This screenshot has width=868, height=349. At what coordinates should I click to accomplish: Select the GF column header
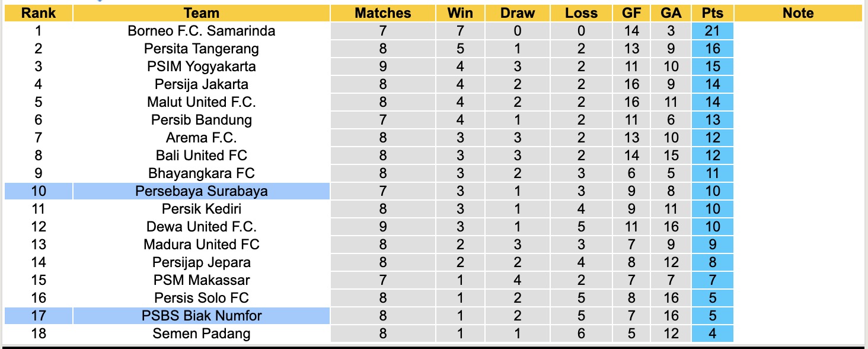click(x=631, y=13)
